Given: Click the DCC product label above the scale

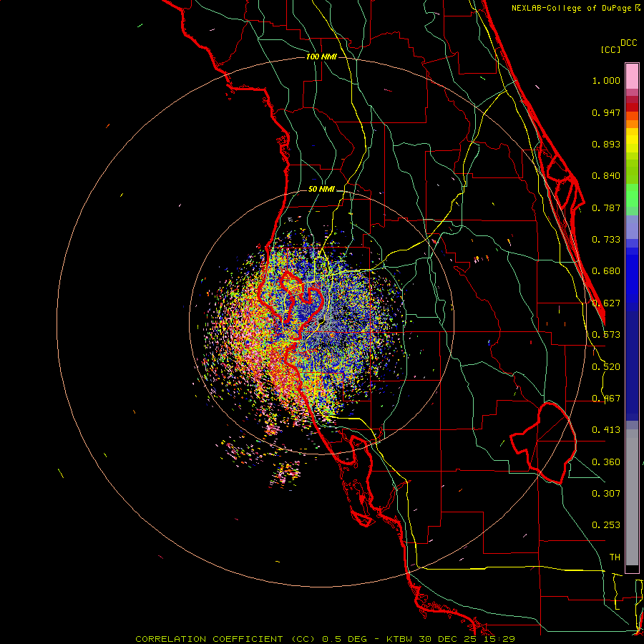Looking at the screenshot, I should pyautogui.click(x=628, y=43).
